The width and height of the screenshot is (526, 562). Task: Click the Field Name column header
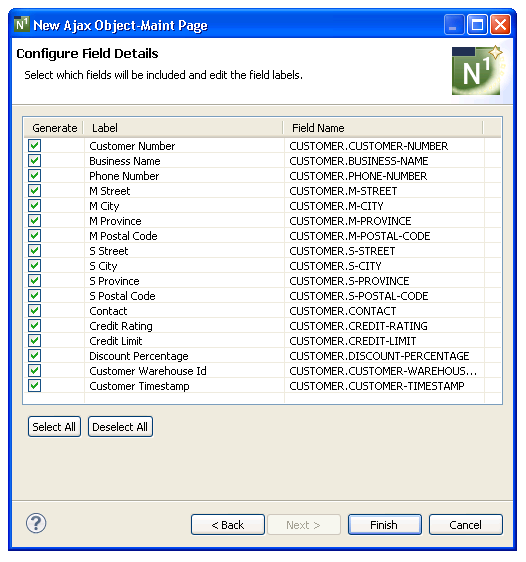[383, 128]
